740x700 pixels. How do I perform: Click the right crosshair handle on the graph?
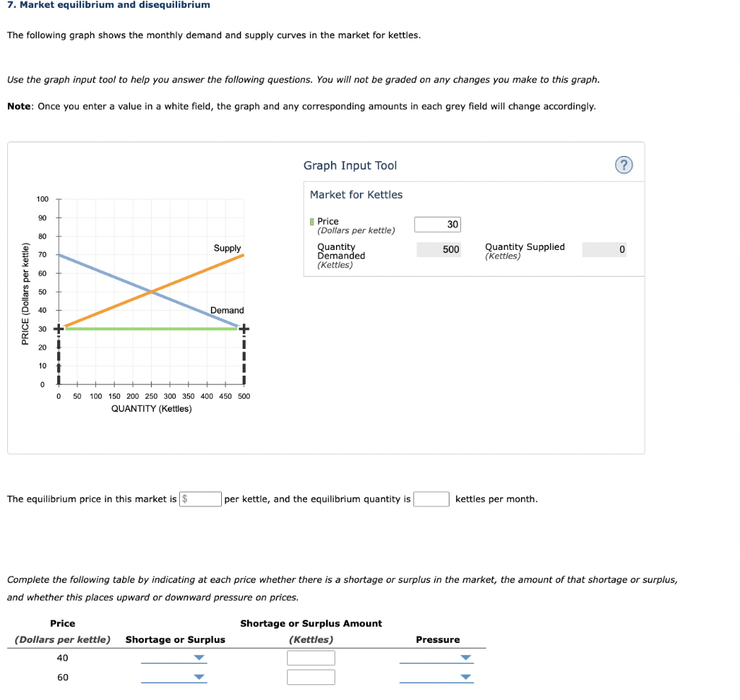[x=244, y=329]
